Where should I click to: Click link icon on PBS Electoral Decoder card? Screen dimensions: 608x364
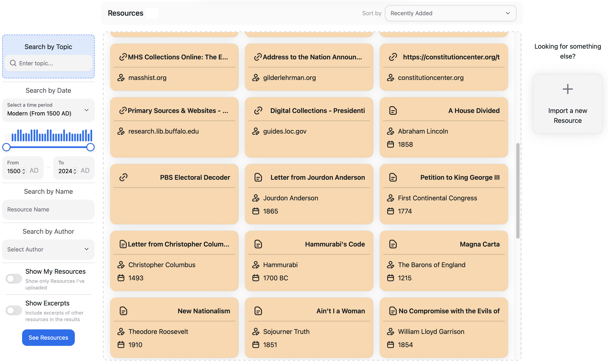pos(123,177)
